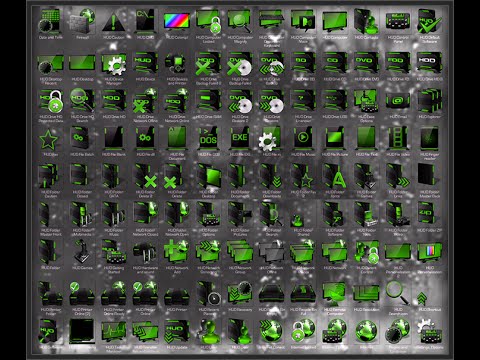Select the white gear file icon
Screen dimensions: 480x360
click(269, 139)
